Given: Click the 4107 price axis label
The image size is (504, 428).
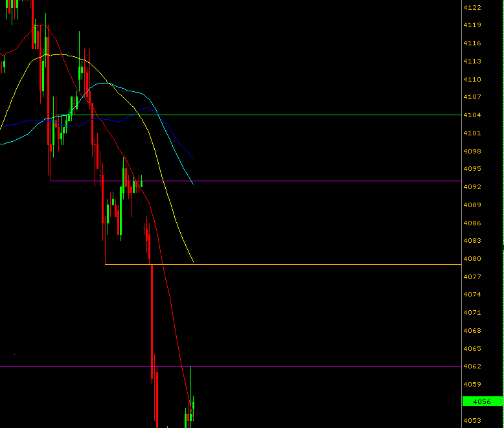Looking at the screenshot, I should pos(472,96).
